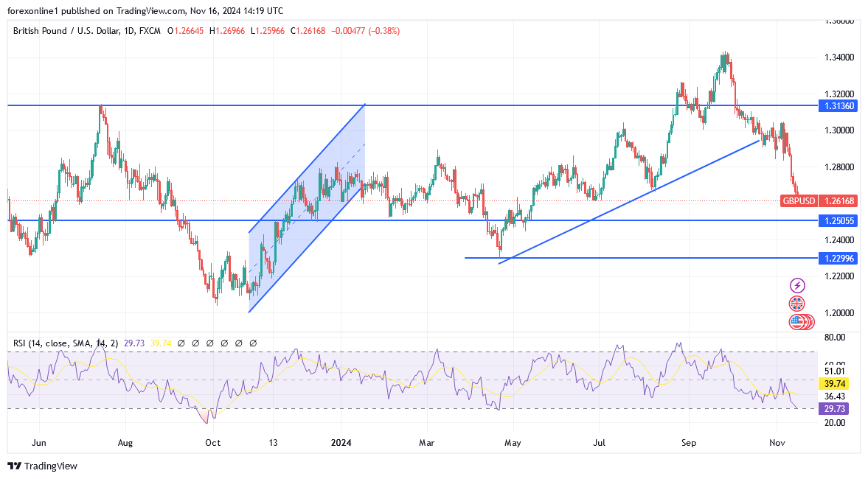868x479 pixels.
Task: Click the 1.24000 price axis label
Action: (839, 240)
